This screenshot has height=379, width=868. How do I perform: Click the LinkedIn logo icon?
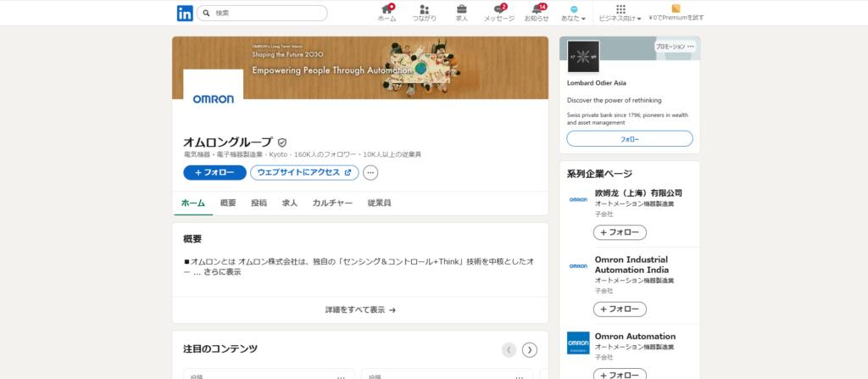point(184,13)
